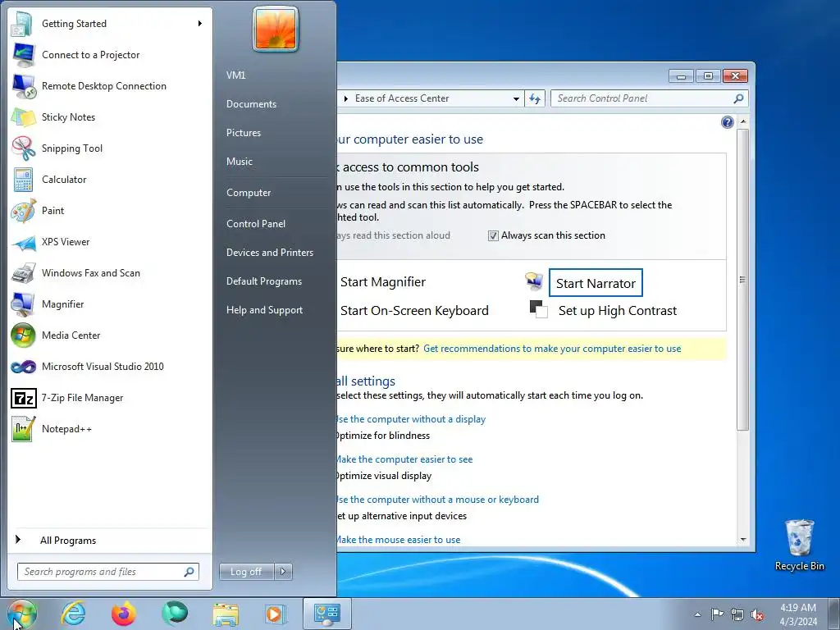The width and height of the screenshot is (840, 630).
Task: Click Set up High Contrast
Action: coord(618,311)
